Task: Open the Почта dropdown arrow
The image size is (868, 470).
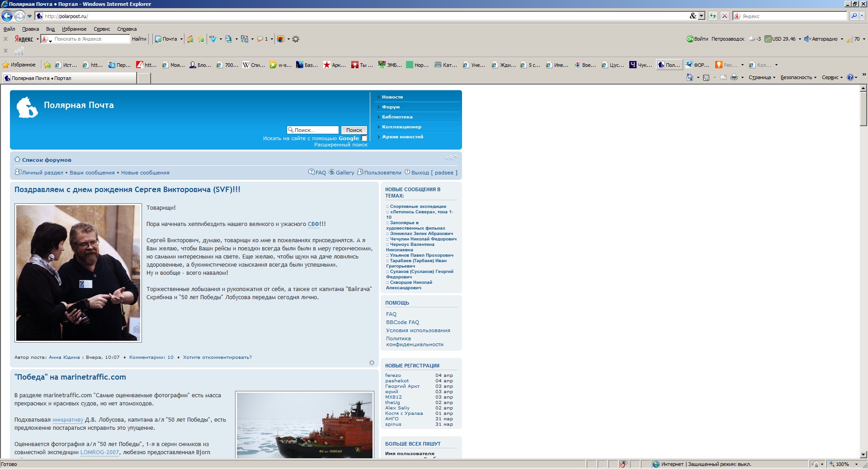Action: [181, 39]
